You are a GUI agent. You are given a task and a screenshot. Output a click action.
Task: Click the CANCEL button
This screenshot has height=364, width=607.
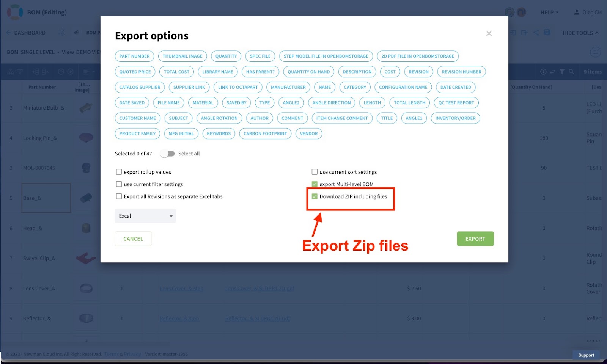coord(133,239)
